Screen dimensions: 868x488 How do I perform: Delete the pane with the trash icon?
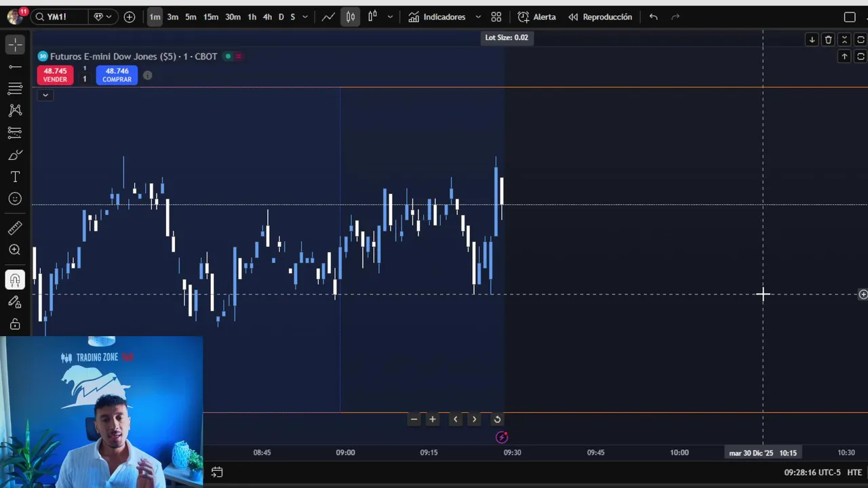point(828,40)
